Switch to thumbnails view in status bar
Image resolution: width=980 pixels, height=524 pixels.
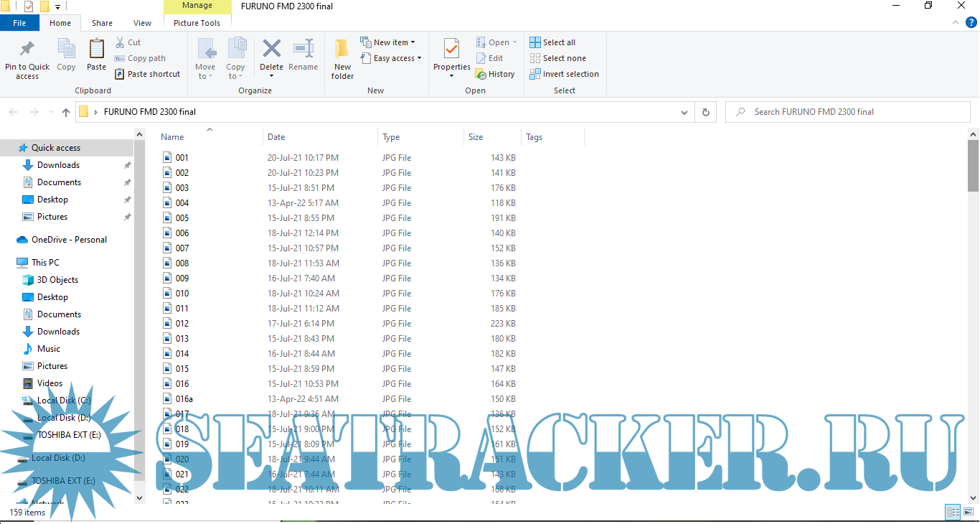pos(969,512)
